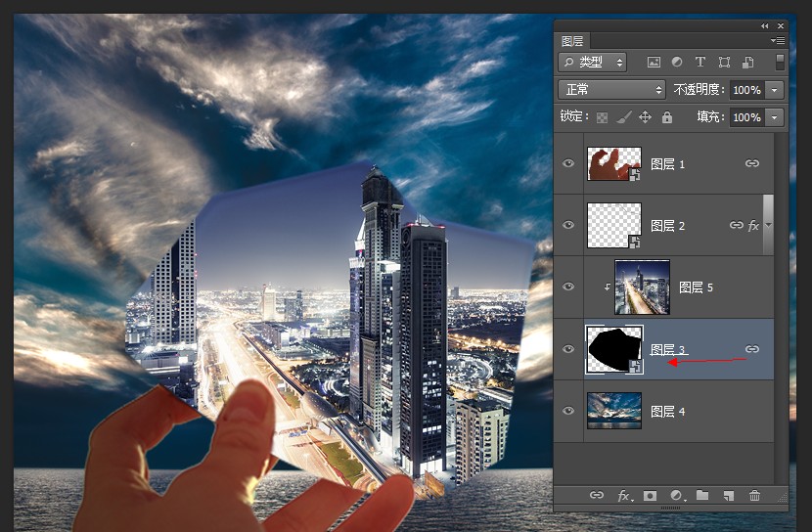Select the 图层 2 transparent thumbnail
This screenshot has height=532, width=812.
pos(614,225)
